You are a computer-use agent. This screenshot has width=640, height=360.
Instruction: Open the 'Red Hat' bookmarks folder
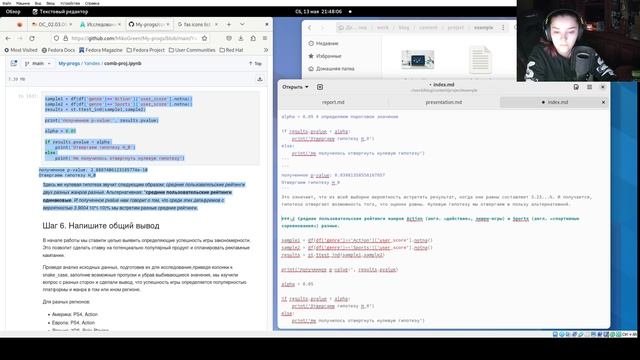click(231, 50)
